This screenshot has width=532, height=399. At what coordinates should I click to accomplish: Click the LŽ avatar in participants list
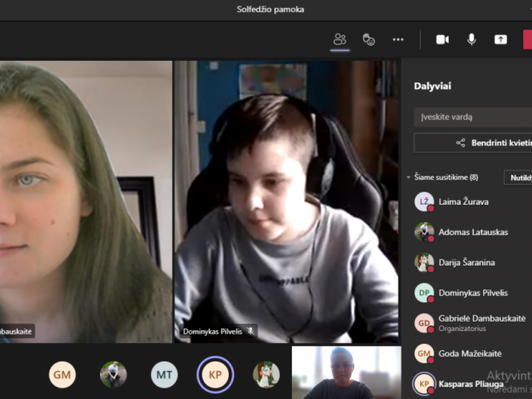(x=424, y=202)
